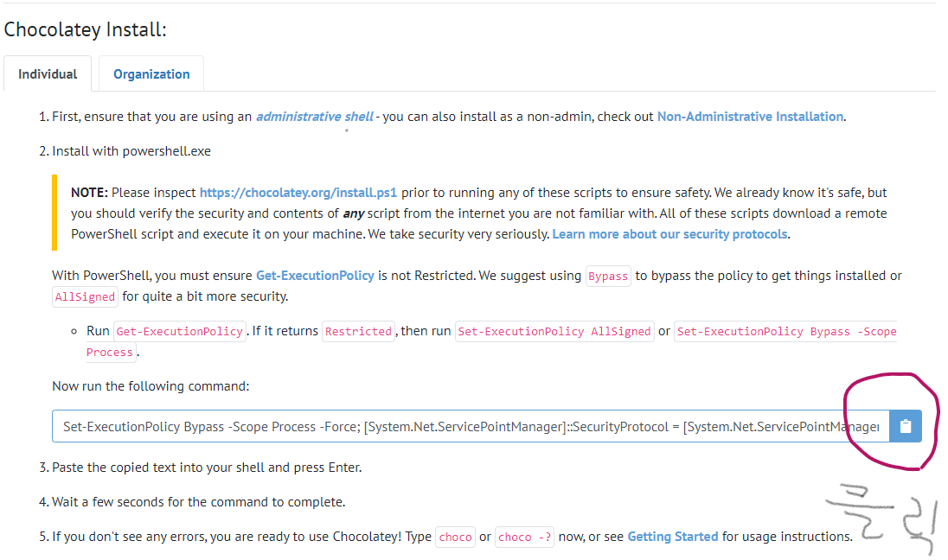This screenshot has height=560, width=948.
Task: Open the Organization tab
Action: [151, 73]
